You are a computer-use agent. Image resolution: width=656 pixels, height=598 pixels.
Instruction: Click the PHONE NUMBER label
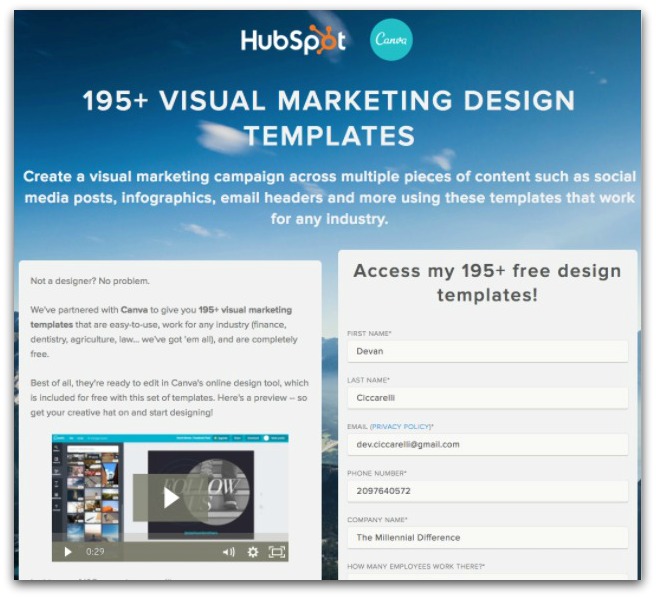click(x=377, y=473)
